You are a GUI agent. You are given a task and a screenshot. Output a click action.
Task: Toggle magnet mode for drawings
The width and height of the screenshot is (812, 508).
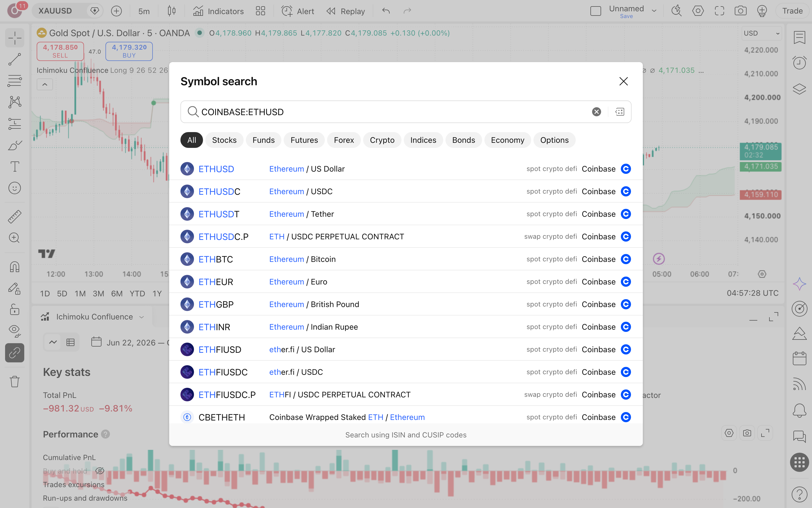point(15,267)
